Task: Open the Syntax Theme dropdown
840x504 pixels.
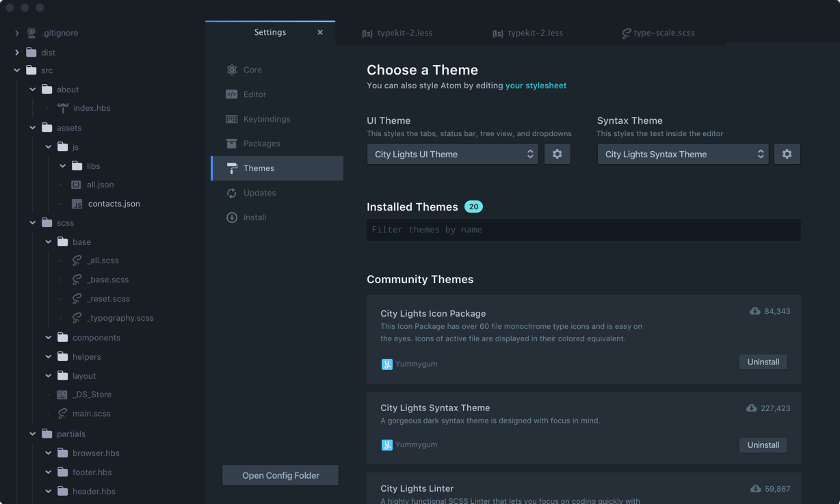Action: point(683,154)
